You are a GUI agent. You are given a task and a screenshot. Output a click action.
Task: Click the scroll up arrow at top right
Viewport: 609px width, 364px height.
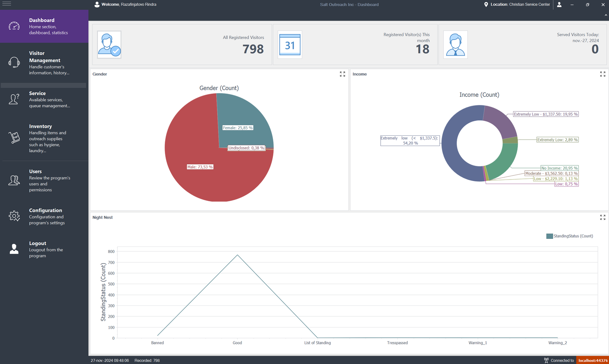[606, 14]
